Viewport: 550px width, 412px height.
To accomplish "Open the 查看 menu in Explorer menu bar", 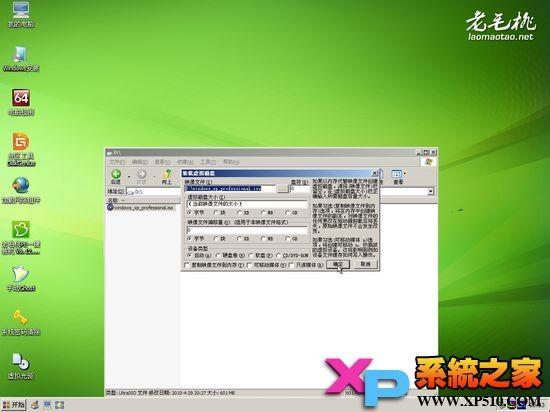I will coord(162,162).
